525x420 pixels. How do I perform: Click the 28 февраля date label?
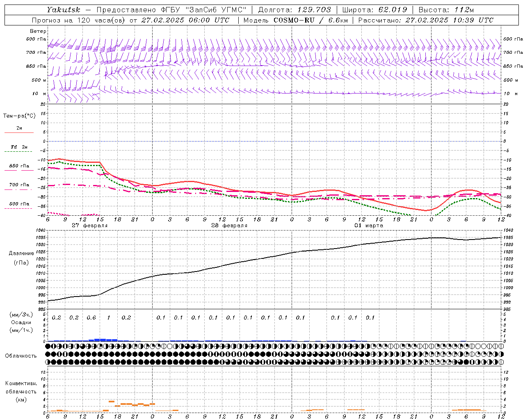(x=229, y=226)
